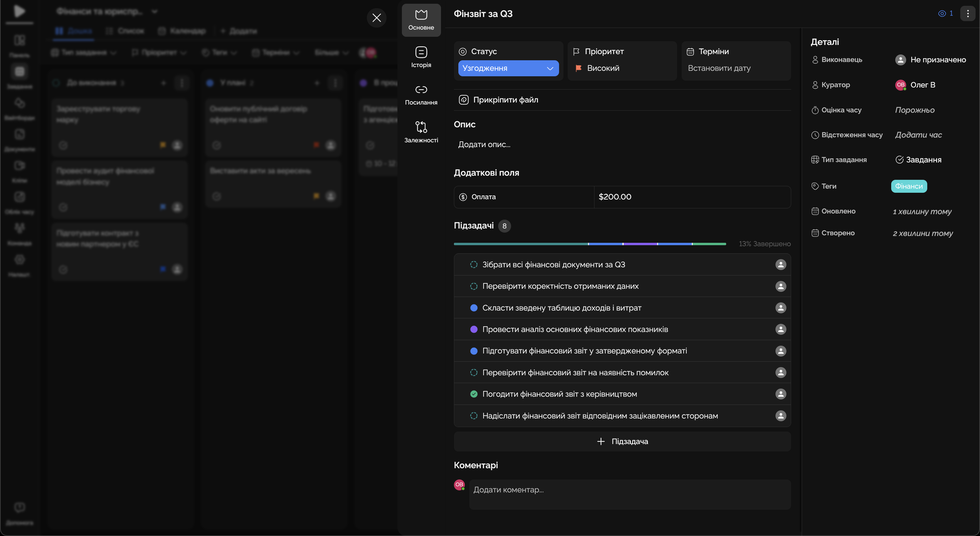Screen dimensions: 980x536
Task: Open the Провести аналіз основних фінансових показників subtask
Action: [x=574, y=329]
